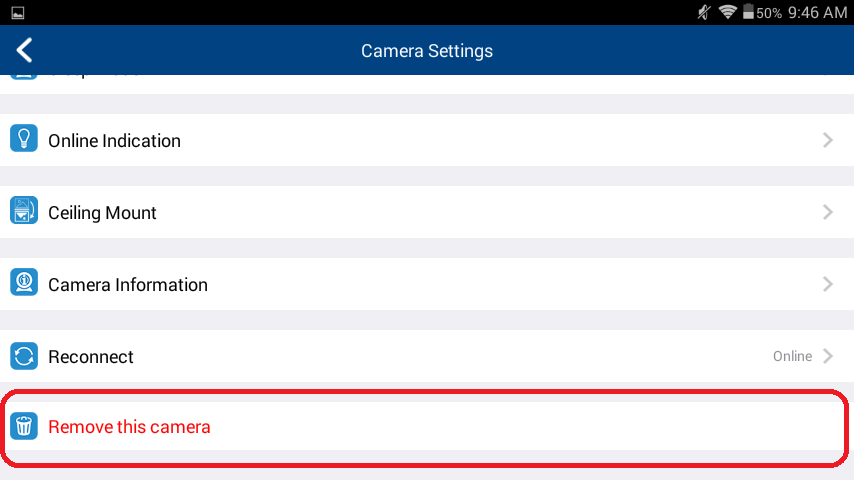Expand Online Indication chevron
854x480 pixels.
click(828, 141)
